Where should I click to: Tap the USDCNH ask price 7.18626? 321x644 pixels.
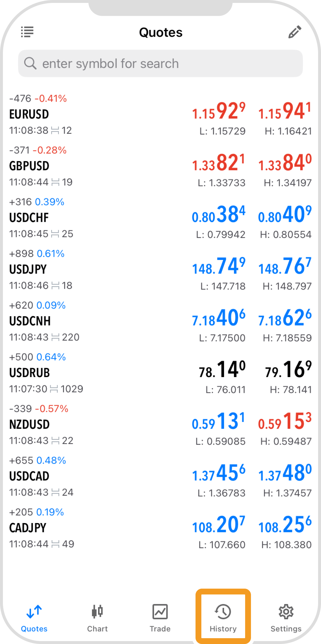point(285,318)
